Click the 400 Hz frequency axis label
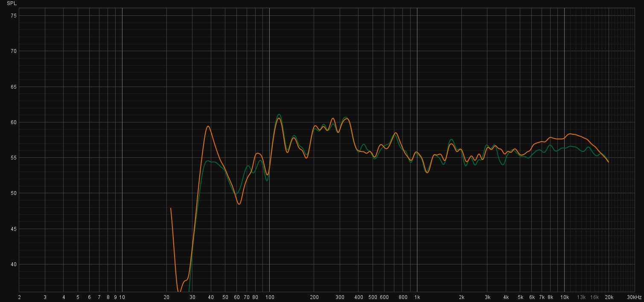644x302 pixels. pos(358,297)
